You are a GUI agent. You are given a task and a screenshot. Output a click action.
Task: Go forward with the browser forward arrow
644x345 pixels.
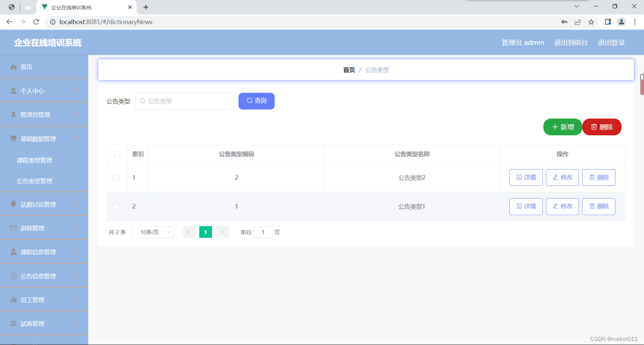[x=23, y=22]
